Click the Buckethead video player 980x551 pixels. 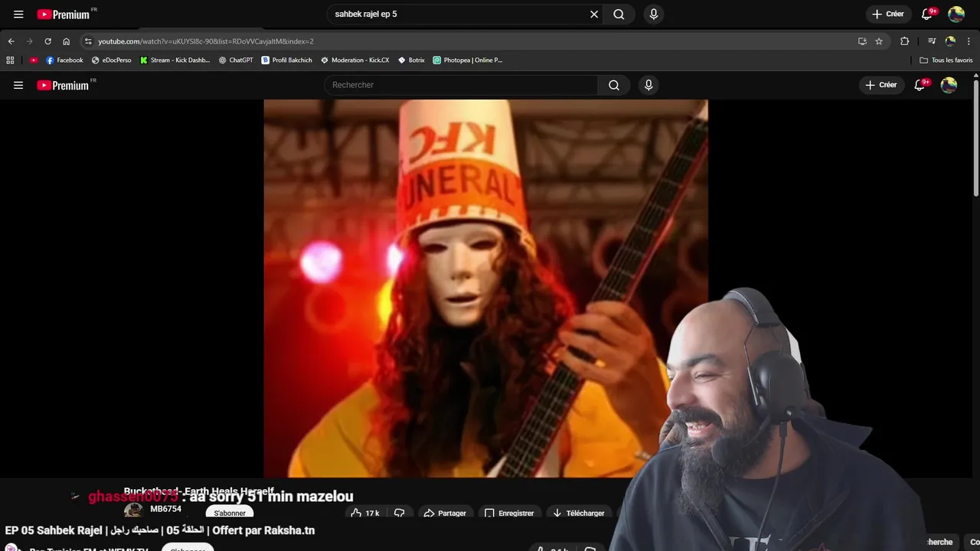485,288
